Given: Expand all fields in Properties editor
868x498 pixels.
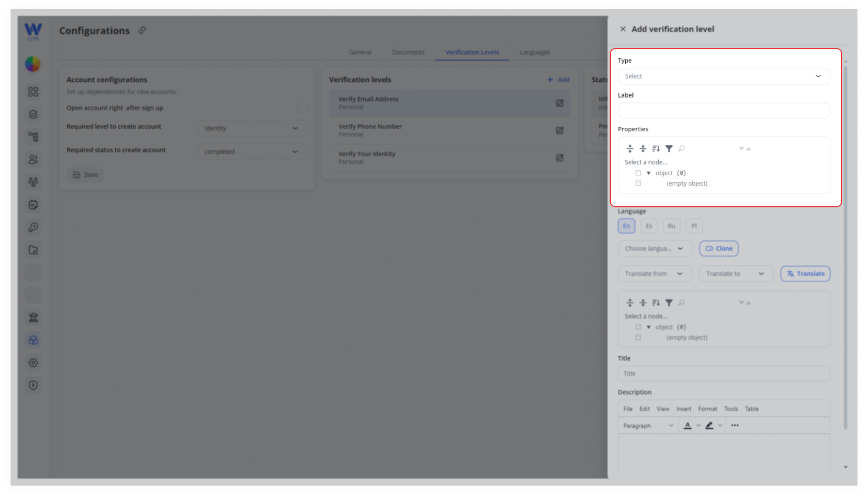Looking at the screenshot, I should pyautogui.click(x=630, y=148).
